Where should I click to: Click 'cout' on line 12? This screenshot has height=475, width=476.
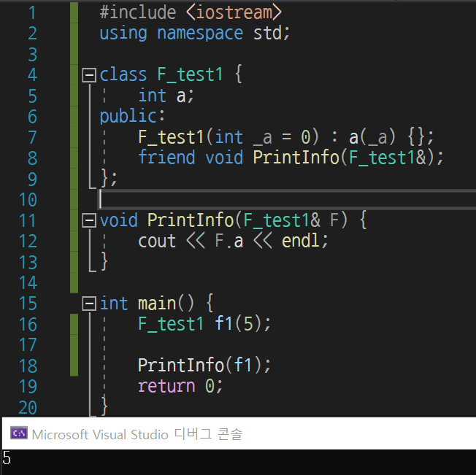157,241
